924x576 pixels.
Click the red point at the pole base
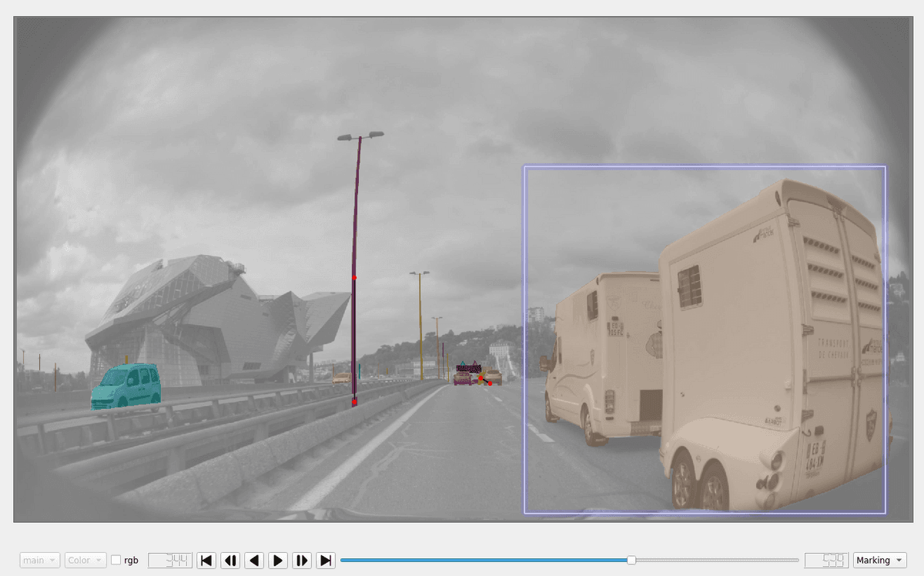point(354,402)
